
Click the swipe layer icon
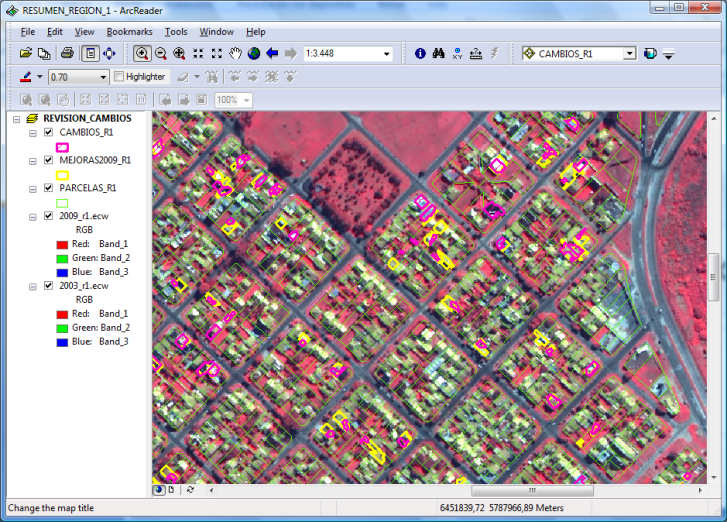point(650,54)
